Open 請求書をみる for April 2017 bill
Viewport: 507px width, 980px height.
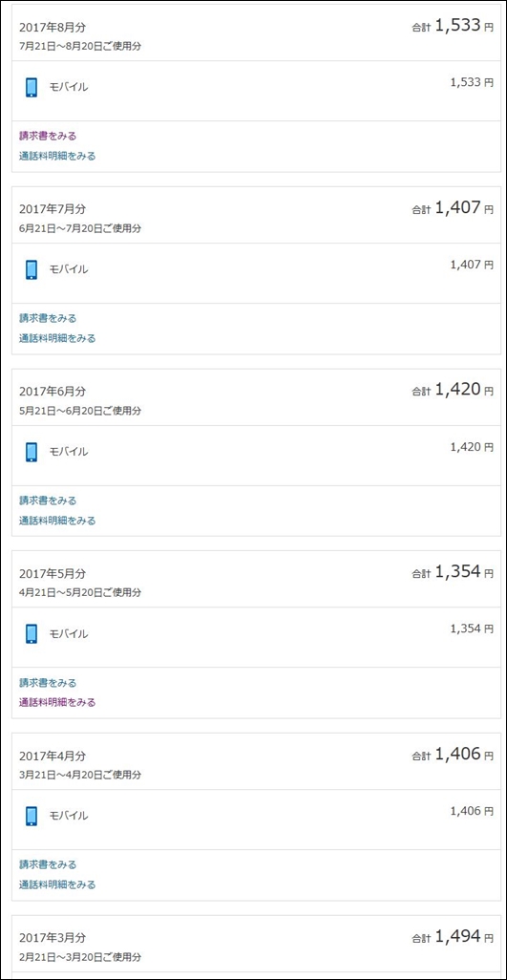[48, 864]
